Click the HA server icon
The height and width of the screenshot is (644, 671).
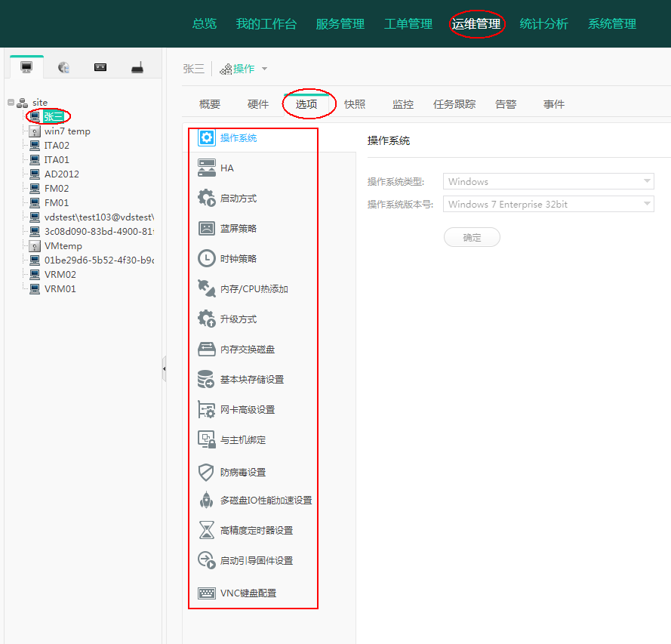click(x=207, y=168)
